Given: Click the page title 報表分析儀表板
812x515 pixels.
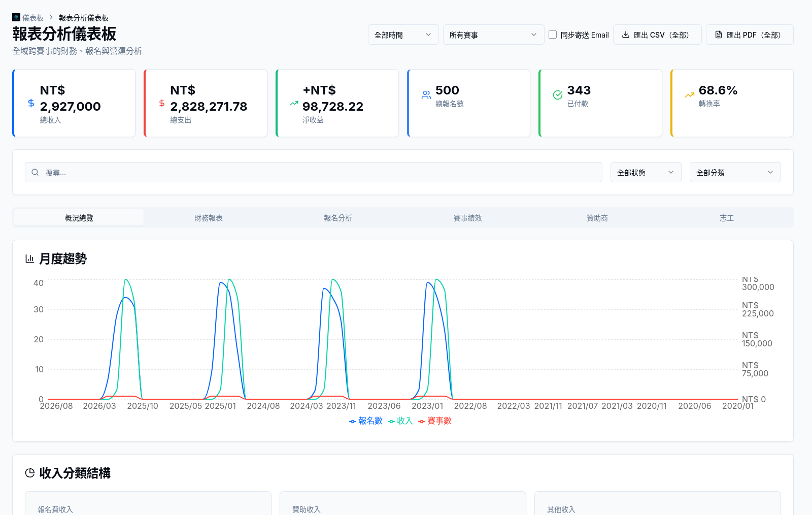Looking at the screenshot, I should (64, 34).
